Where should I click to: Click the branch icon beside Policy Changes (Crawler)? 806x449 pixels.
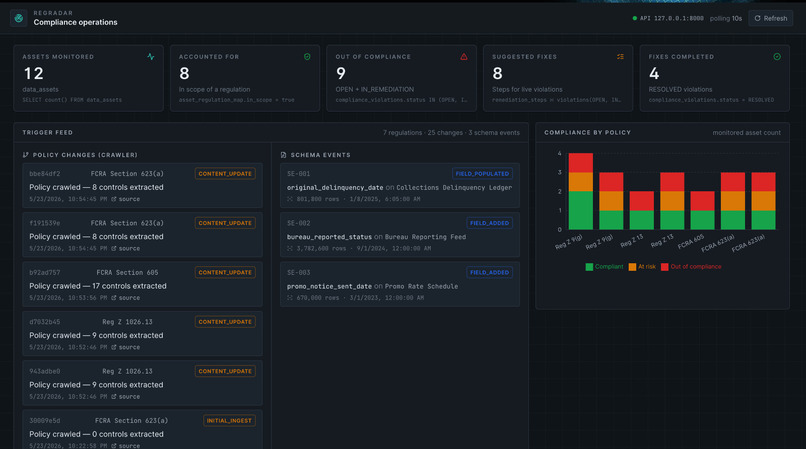coord(26,155)
